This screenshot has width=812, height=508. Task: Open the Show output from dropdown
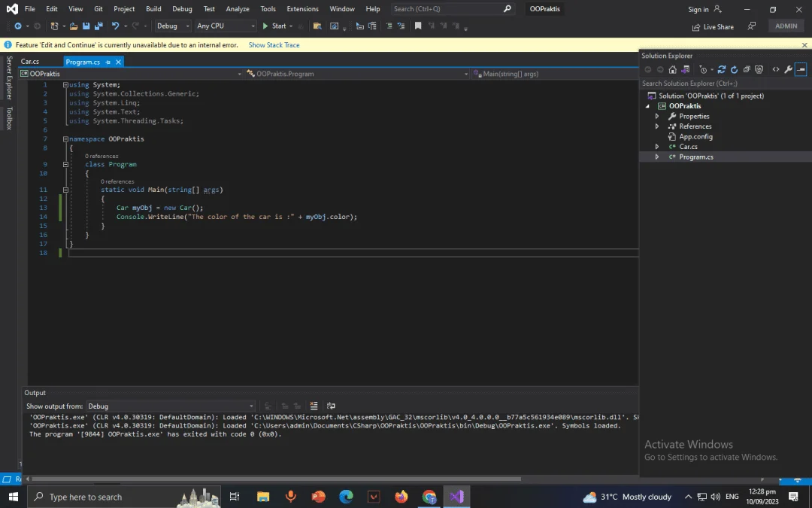(171, 406)
